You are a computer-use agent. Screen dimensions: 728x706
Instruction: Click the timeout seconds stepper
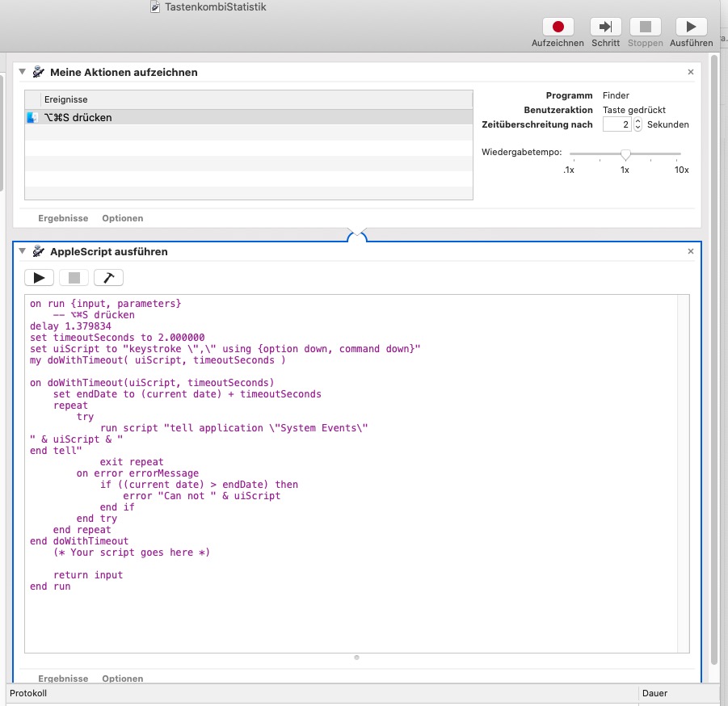tap(638, 124)
